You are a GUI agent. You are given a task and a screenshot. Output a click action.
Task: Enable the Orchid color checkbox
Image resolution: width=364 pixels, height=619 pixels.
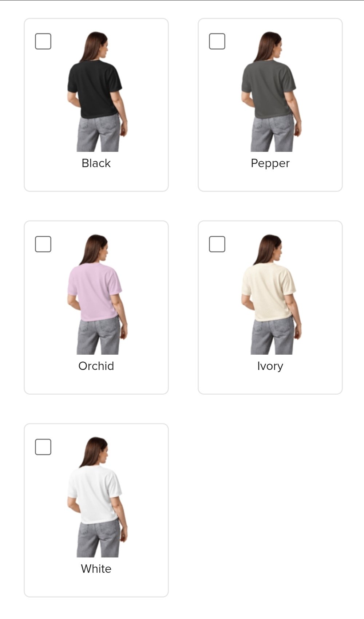[43, 244]
